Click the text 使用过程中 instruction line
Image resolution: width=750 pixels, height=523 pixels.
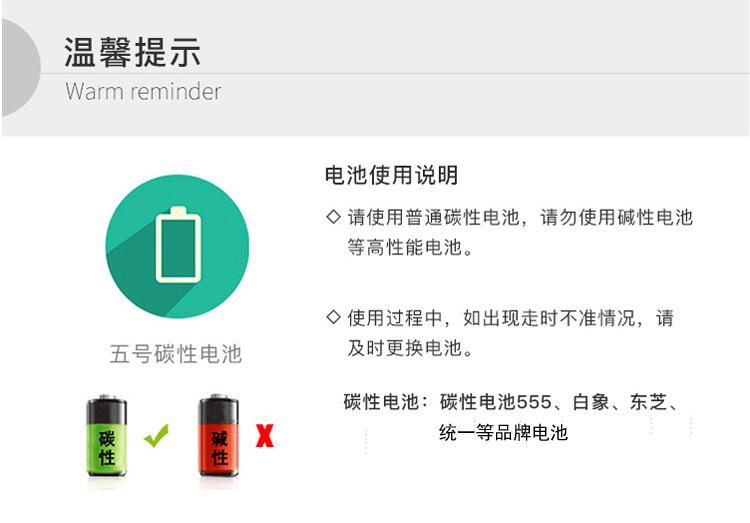pos(511,318)
